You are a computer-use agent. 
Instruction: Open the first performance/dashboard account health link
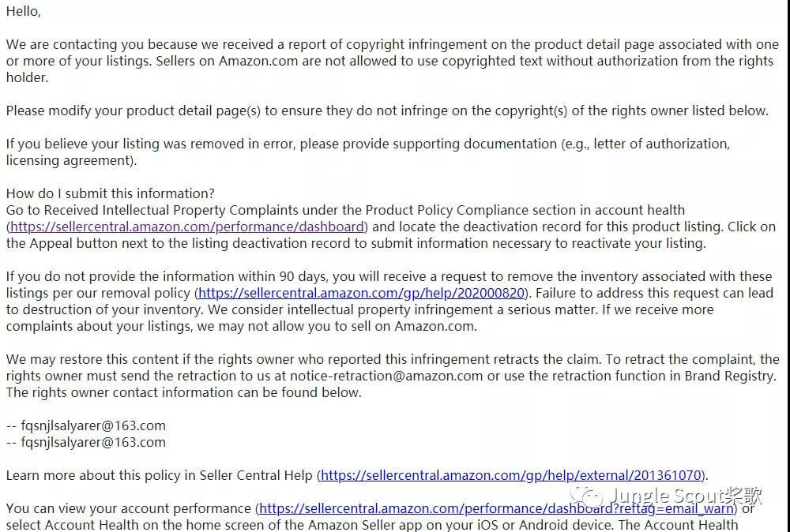click(x=187, y=227)
